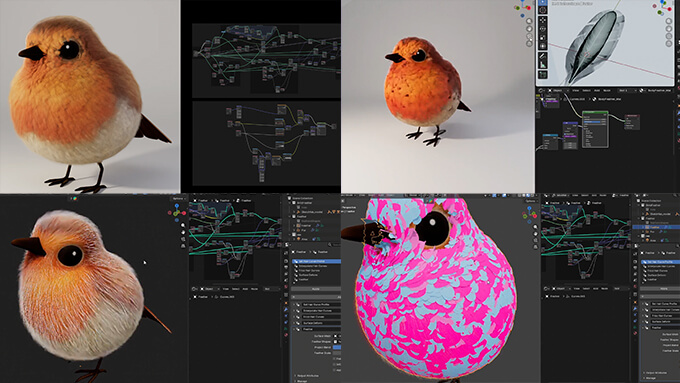The height and width of the screenshot is (383, 680).
Task: Toggle camera view icon in pale robin viewport
Action: tap(183, 239)
